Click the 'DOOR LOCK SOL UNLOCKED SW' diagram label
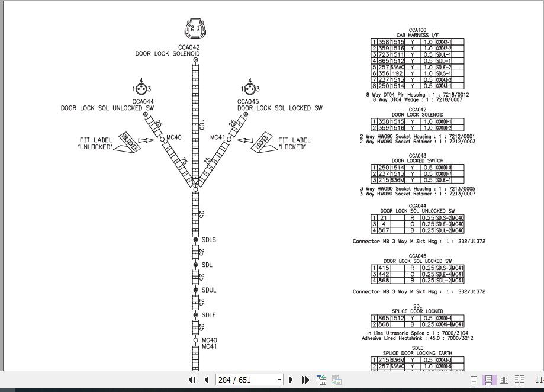Screen dimensions: 544x392 pyautogui.click(x=107, y=108)
